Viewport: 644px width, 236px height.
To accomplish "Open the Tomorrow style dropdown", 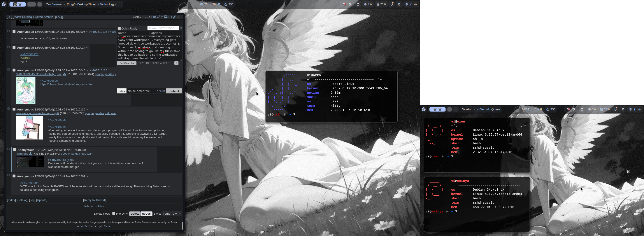I will 172,214.
